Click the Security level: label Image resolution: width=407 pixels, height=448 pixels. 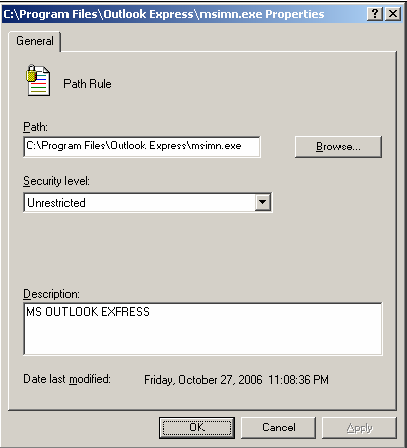tap(56, 181)
